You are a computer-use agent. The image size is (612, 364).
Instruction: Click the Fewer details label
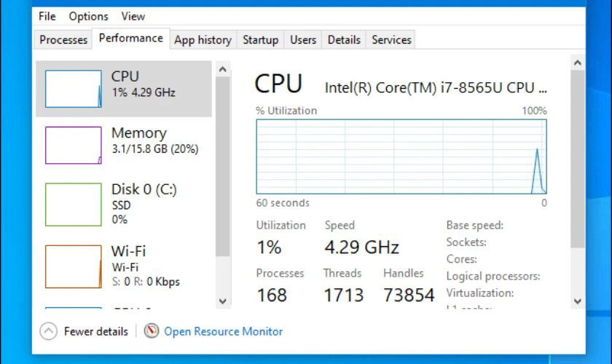[96, 331]
